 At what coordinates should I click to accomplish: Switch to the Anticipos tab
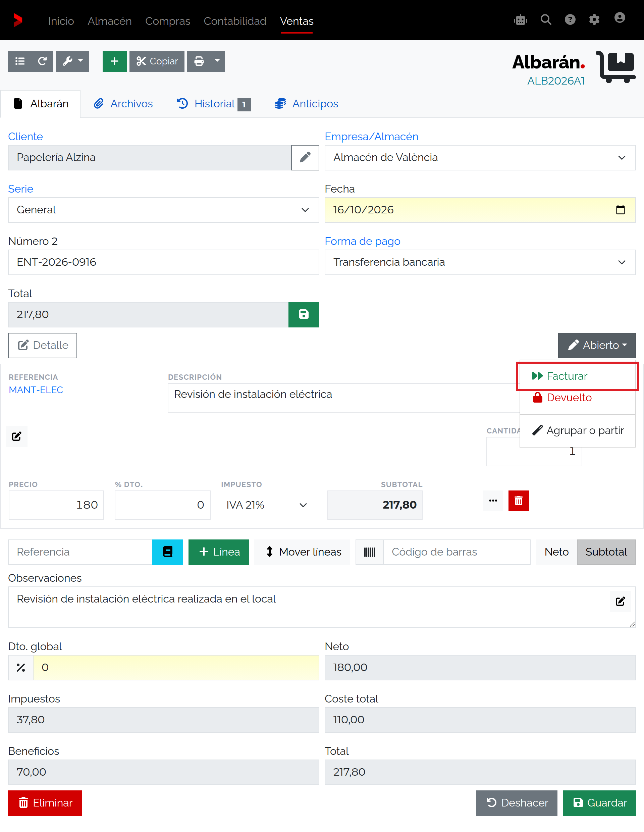(x=306, y=104)
